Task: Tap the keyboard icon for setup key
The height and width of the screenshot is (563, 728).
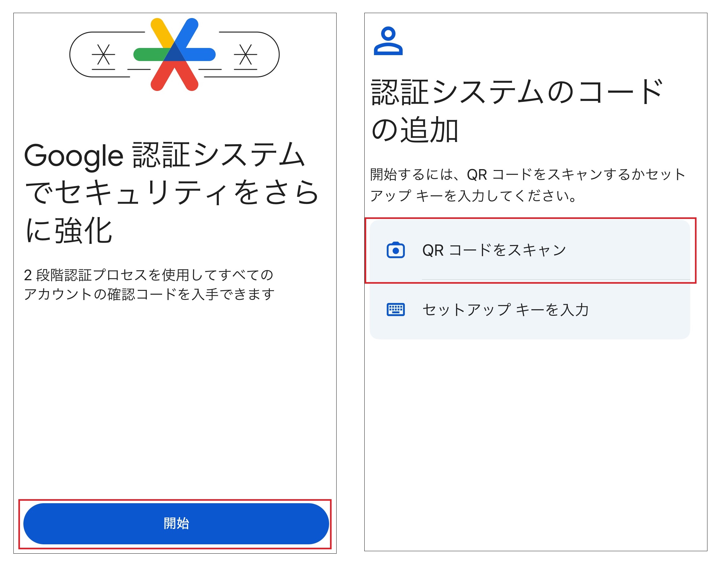Action: point(396,309)
